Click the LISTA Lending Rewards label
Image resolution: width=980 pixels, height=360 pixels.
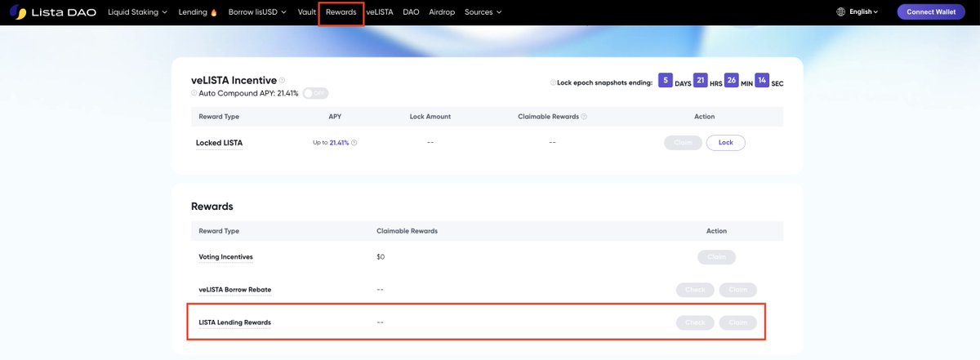(x=234, y=322)
